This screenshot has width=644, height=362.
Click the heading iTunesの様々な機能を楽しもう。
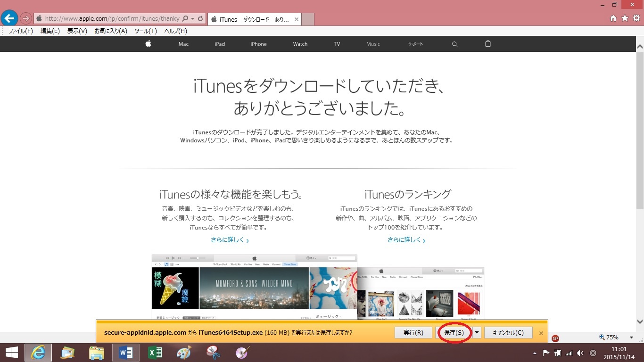[x=231, y=194]
